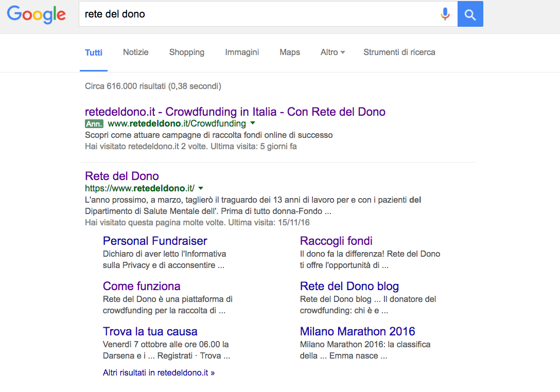Click the www.retedeldono.it/Crowdfunding ad URL text
The image size is (560, 392).
point(177,123)
